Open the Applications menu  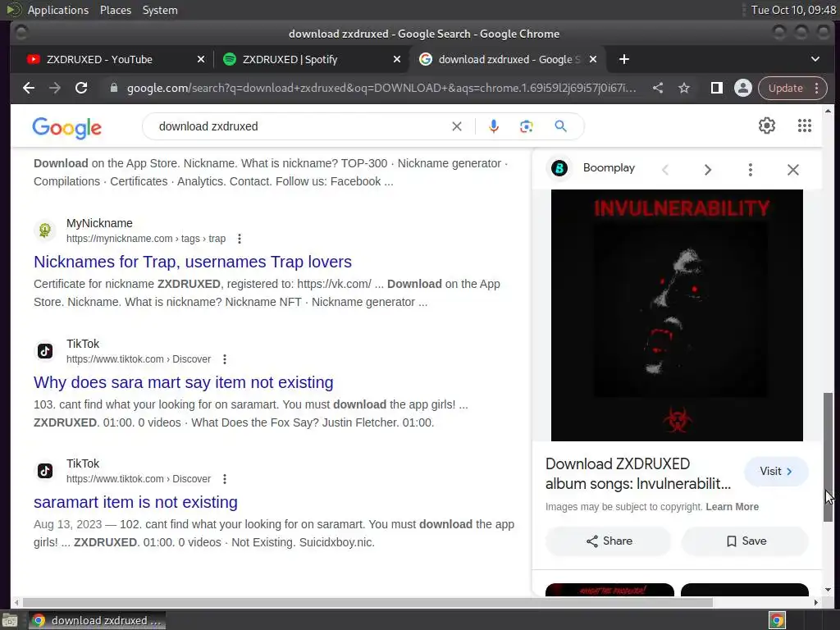click(x=58, y=10)
